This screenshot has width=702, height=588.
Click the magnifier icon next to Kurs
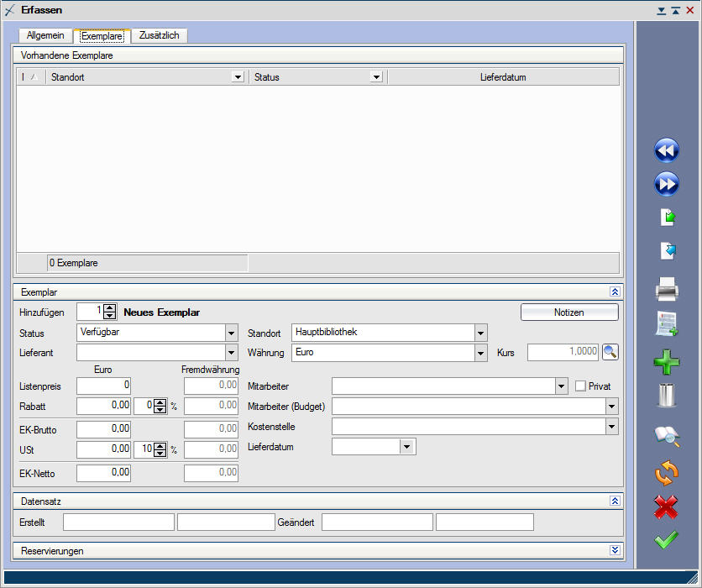click(x=610, y=352)
